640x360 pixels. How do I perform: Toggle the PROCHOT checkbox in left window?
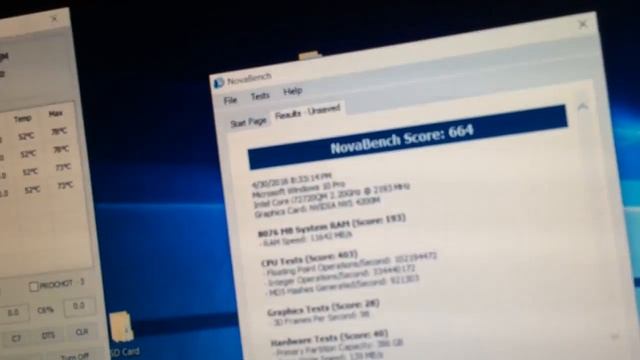click(34, 287)
